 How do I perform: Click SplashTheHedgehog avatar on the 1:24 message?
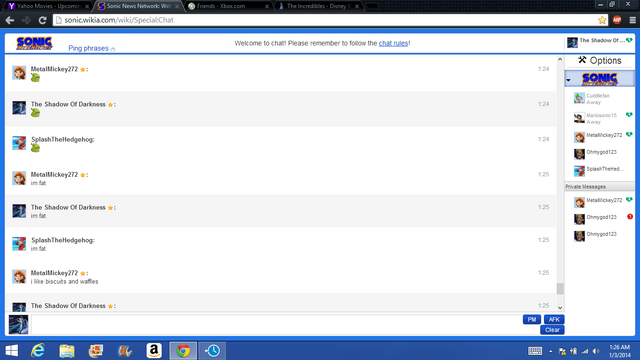19,143
